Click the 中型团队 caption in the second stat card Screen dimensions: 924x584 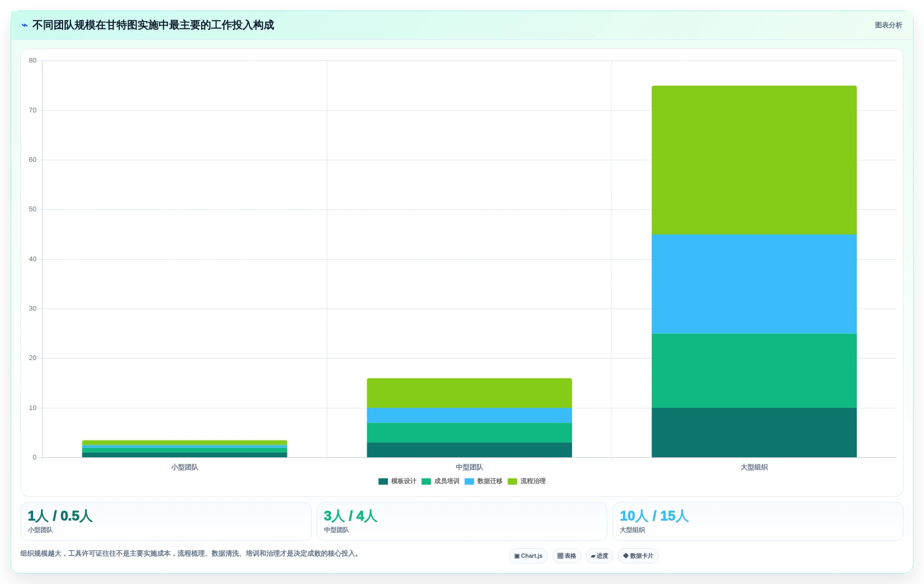(x=336, y=530)
